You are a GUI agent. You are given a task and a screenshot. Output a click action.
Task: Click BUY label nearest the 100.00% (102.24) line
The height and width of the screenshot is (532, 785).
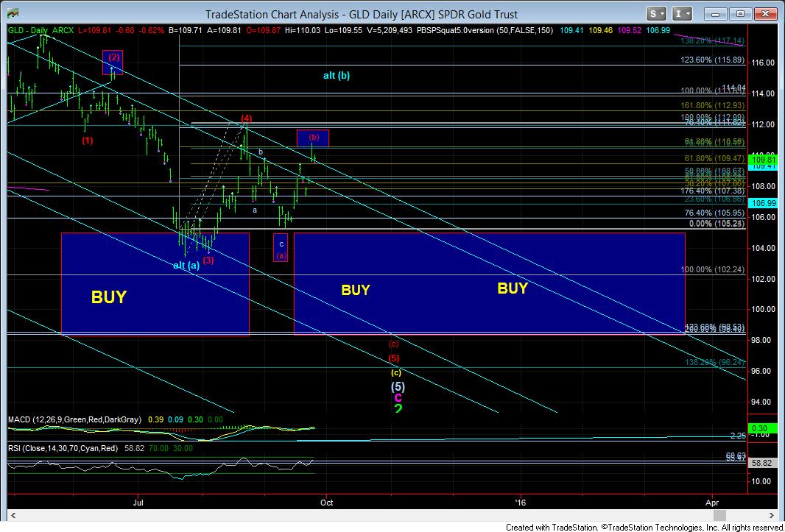512,288
